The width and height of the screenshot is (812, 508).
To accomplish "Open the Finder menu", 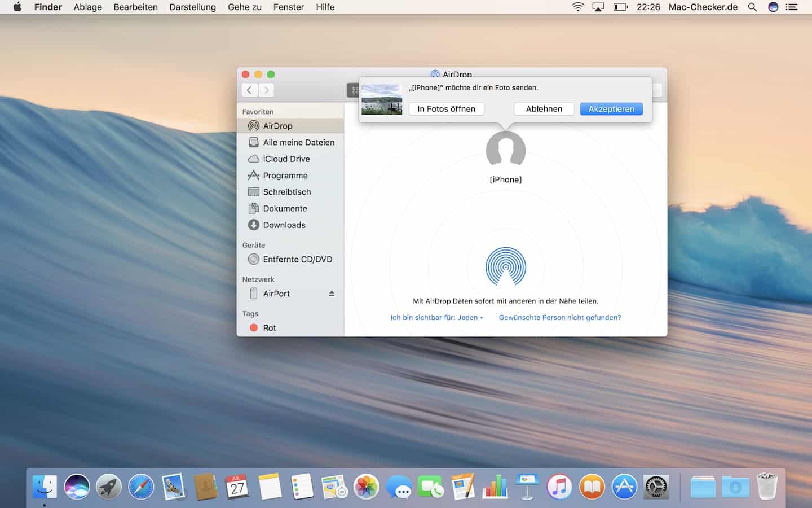I will tap(48, 7).
